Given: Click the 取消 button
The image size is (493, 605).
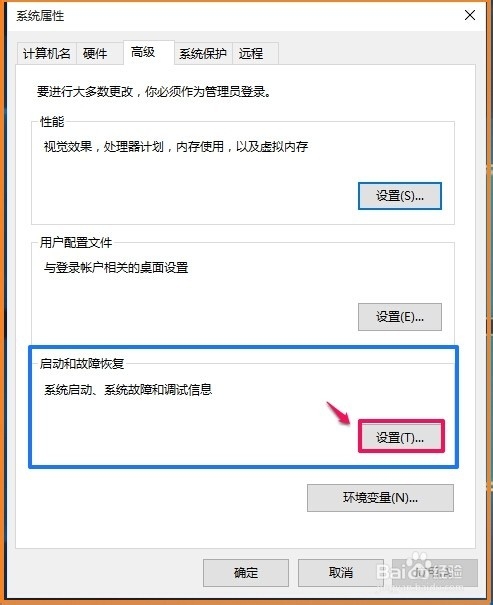Looking at the screenshot, I should [x=341, y=573].
